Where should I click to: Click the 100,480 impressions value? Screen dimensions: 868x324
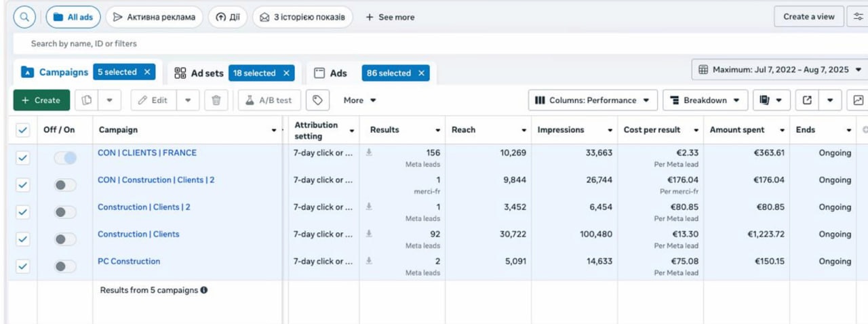596,234
